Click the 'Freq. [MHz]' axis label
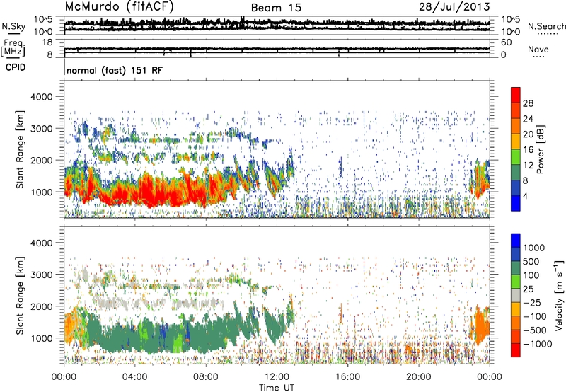The image size is (566, 392). pos(13,48)
